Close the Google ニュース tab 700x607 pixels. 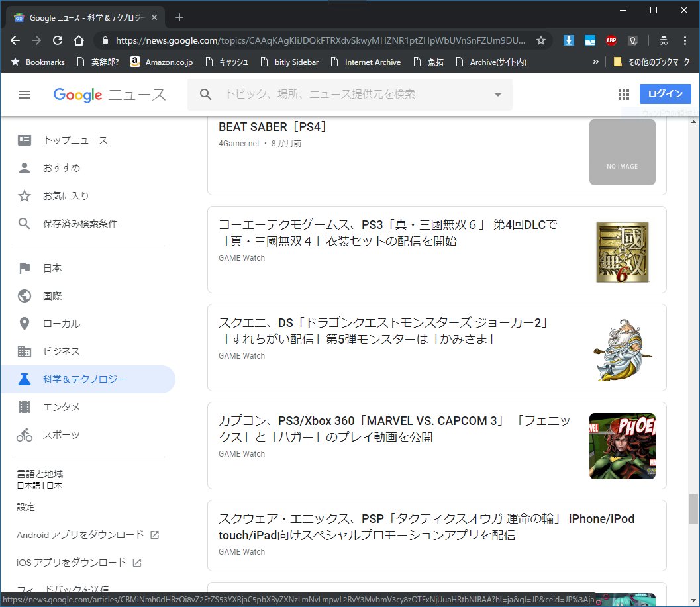[x=154, y=17]
